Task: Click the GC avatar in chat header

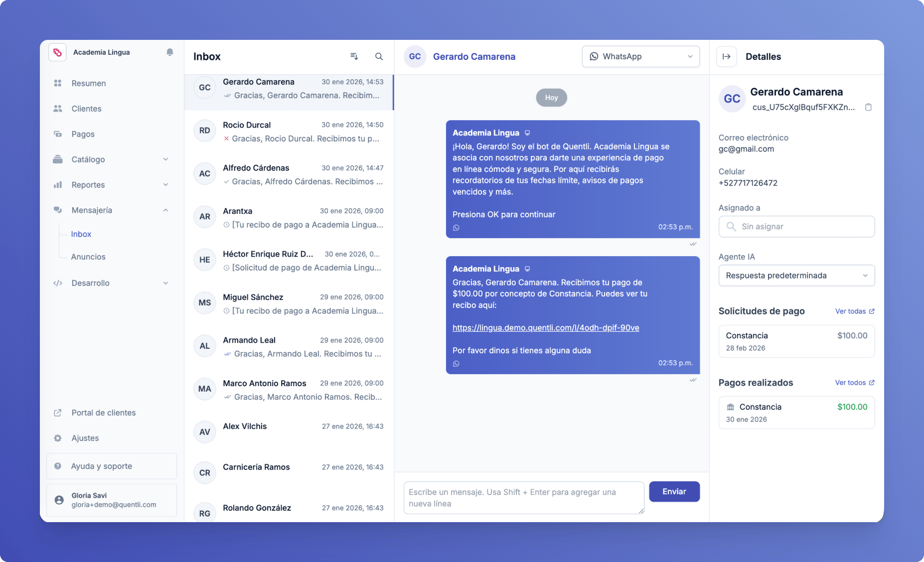Action: [x=415, y=56]
